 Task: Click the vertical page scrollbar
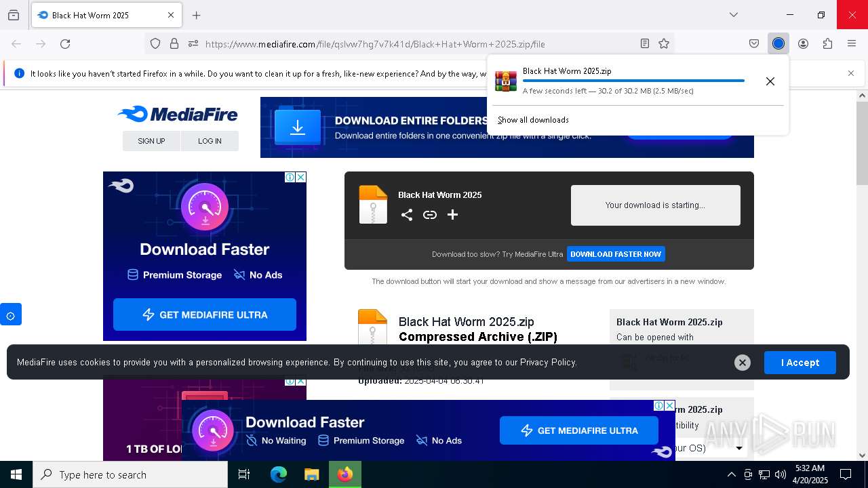[862, 144]
